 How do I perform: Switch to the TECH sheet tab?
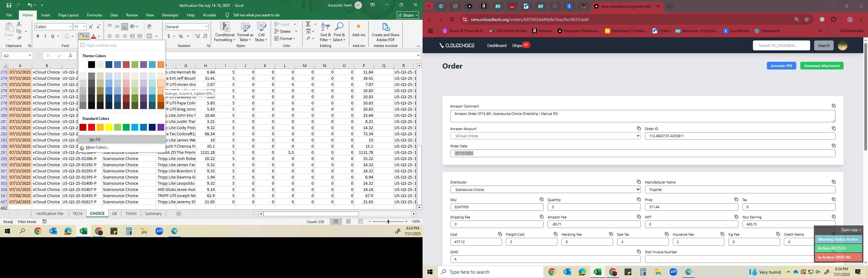pyautogui.click(x=77, y=214)
